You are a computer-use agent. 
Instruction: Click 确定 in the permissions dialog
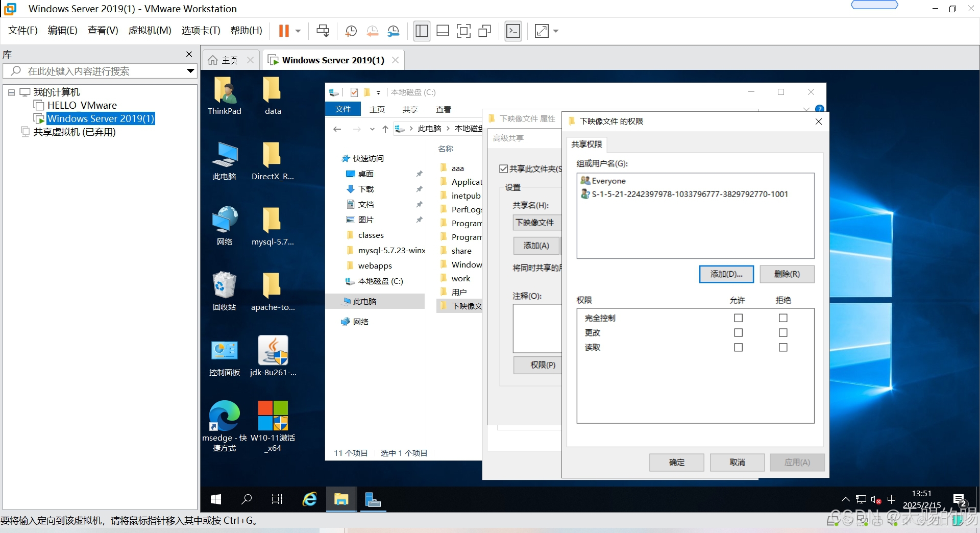click(676, 463)
